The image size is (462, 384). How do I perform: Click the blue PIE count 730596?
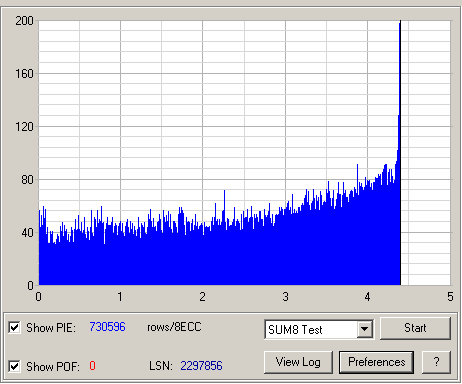(107, 327)
